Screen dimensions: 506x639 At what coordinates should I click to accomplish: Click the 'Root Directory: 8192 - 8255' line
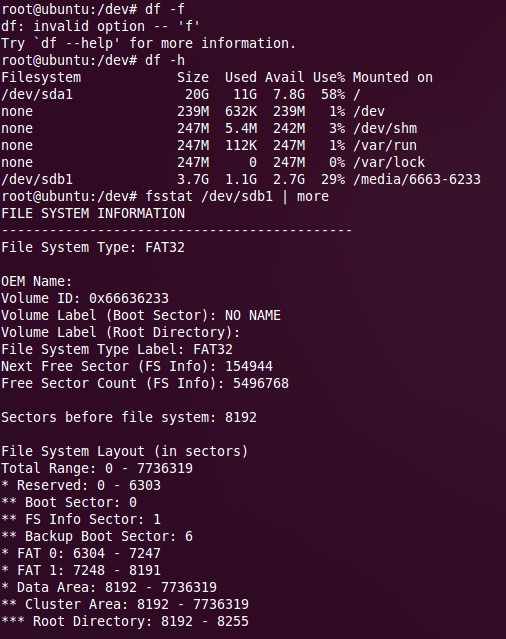click(x=125, y=621)
